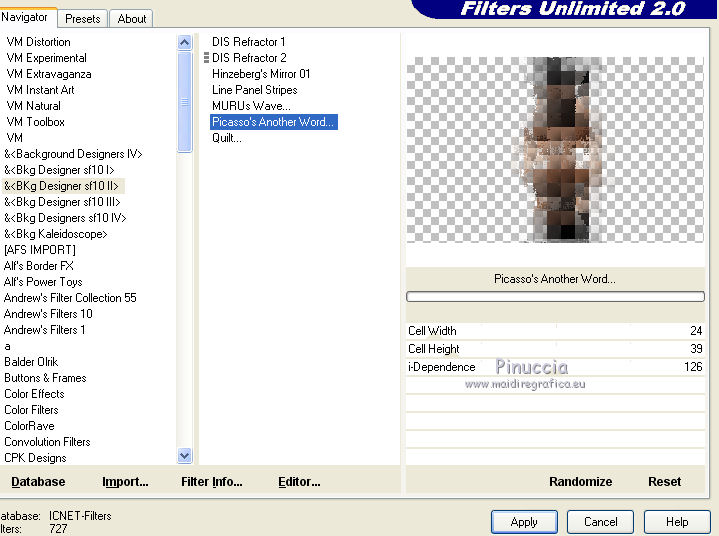Choose DIS Refractor 2 filter
This screenshot has width=719, height=536.
click(249, 58)
